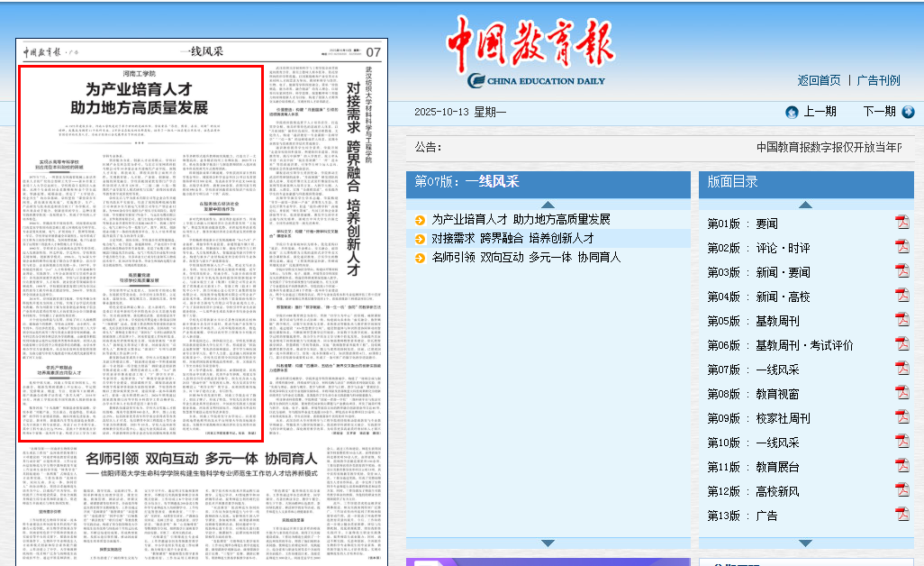
Task: Select 第11版 教育展台 in the page directory
Action: [x=753, y=467]
